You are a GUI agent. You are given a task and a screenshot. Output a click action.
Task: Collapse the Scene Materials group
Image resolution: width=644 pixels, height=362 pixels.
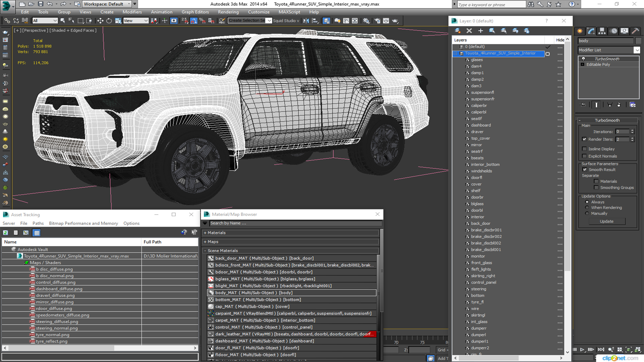tap(205, 251)
